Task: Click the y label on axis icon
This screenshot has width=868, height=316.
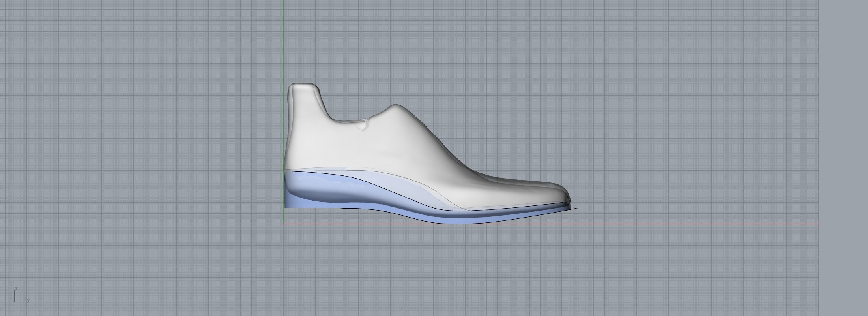Action: 28,300
